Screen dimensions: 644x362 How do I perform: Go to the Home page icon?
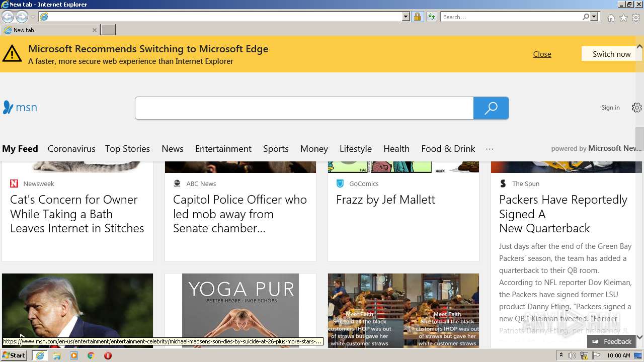(x=611, y=18)
